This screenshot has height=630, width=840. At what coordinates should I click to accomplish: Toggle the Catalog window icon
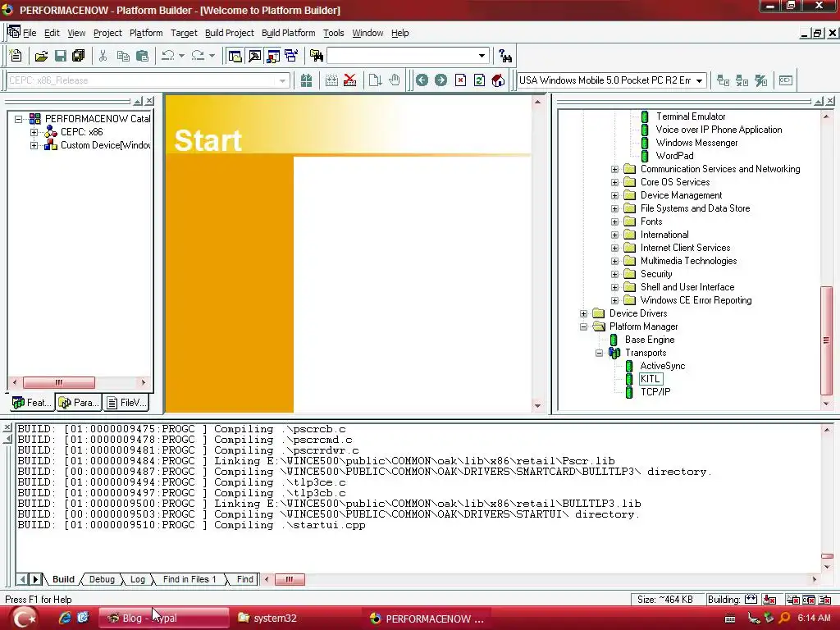coord(273,56)
